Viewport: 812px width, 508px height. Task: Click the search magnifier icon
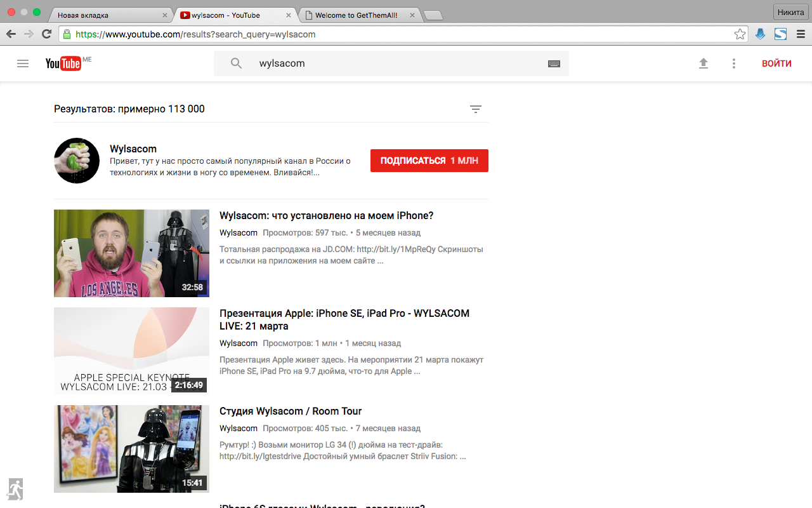click(236, 63)
